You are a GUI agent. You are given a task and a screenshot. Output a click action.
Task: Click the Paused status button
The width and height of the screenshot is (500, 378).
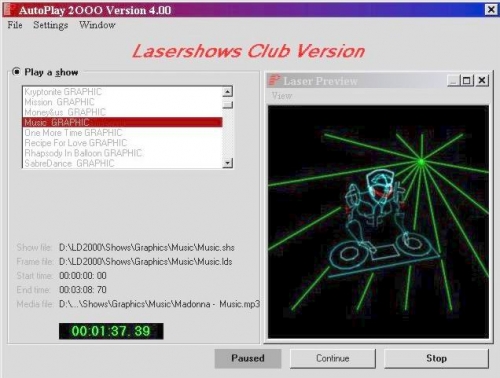click(248, 358)
